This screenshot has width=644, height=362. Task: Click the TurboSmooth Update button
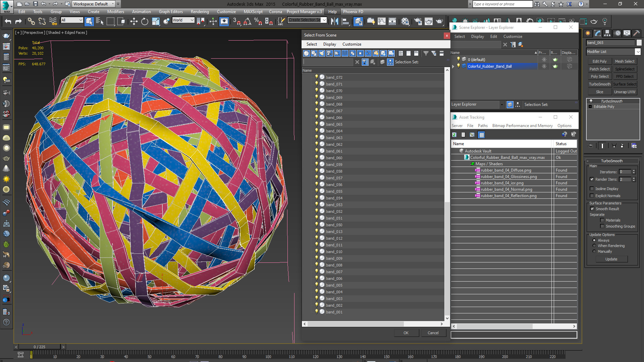[611, 259]
